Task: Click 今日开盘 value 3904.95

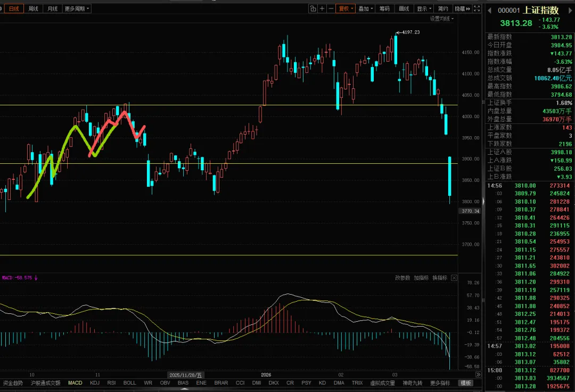Action: coord(561,45)
